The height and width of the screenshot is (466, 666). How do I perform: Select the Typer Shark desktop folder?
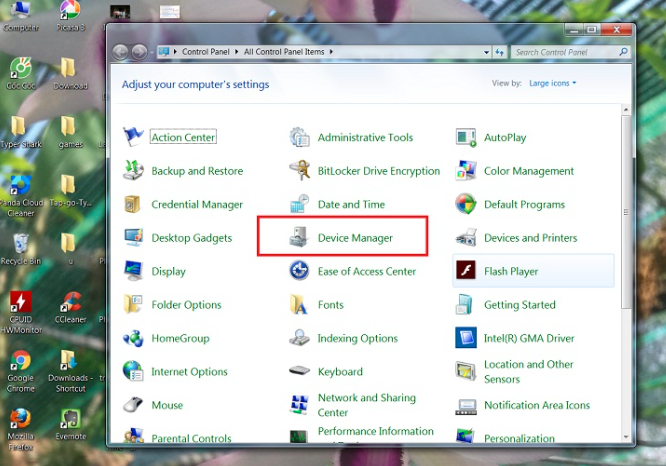[x=20, y=132]
